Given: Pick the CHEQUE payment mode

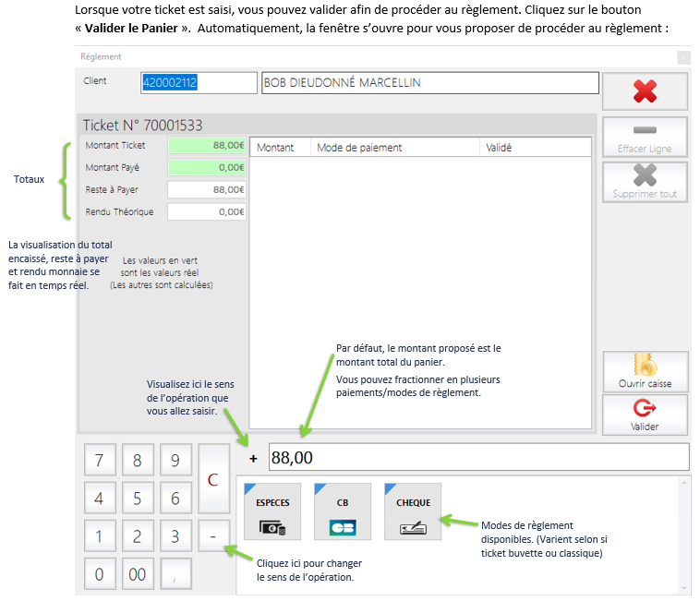Looking at the screenshot, I should (413, 511).
